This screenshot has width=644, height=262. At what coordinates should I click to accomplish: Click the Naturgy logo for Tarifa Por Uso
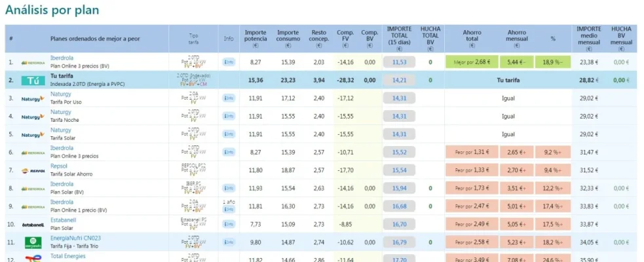33,98
